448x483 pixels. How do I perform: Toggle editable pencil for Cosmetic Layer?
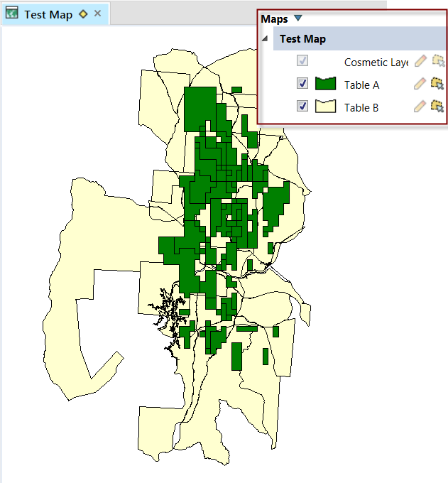tap(421, 62)
